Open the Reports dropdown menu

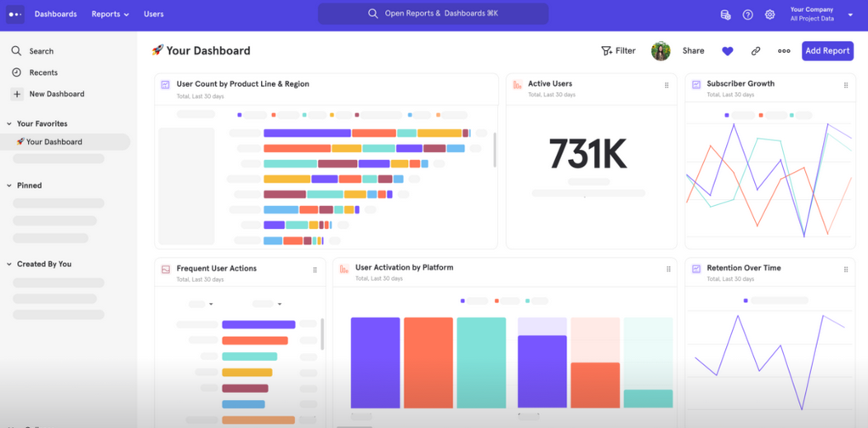tap(111, 14)
